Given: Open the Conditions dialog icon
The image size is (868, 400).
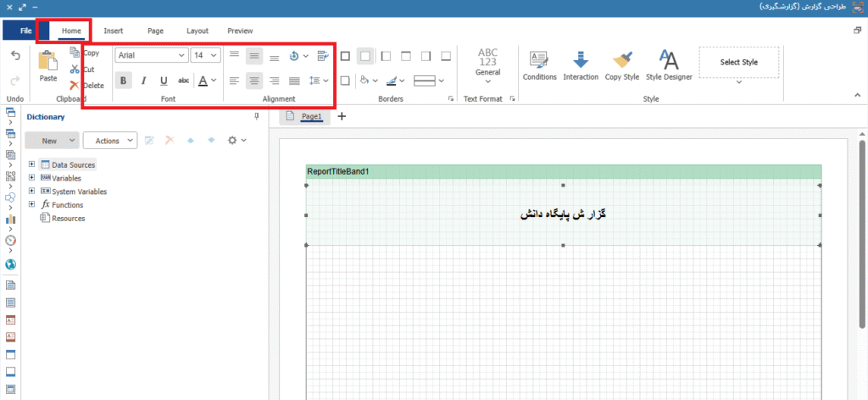Looking at the screenshot, I should tap(539, 59).
